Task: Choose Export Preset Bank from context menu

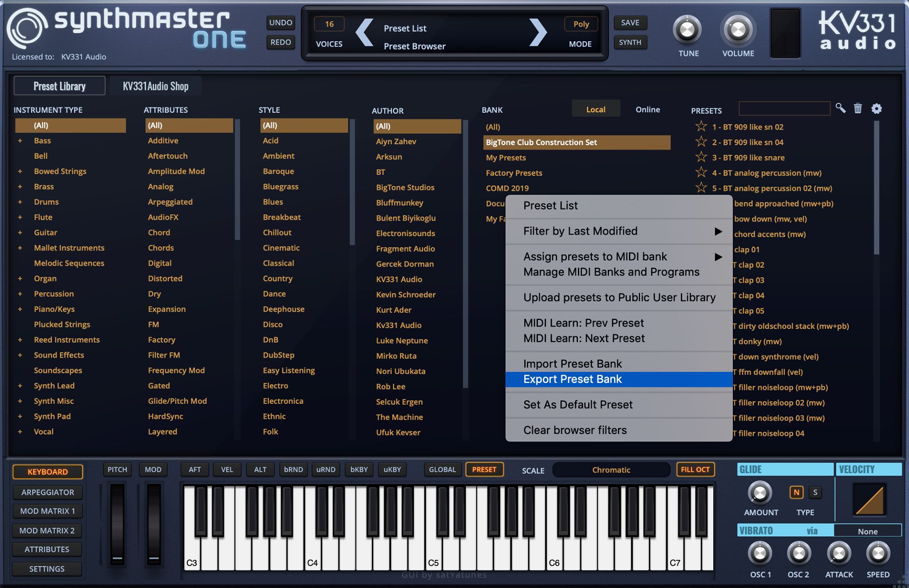Action: (573, 379)
